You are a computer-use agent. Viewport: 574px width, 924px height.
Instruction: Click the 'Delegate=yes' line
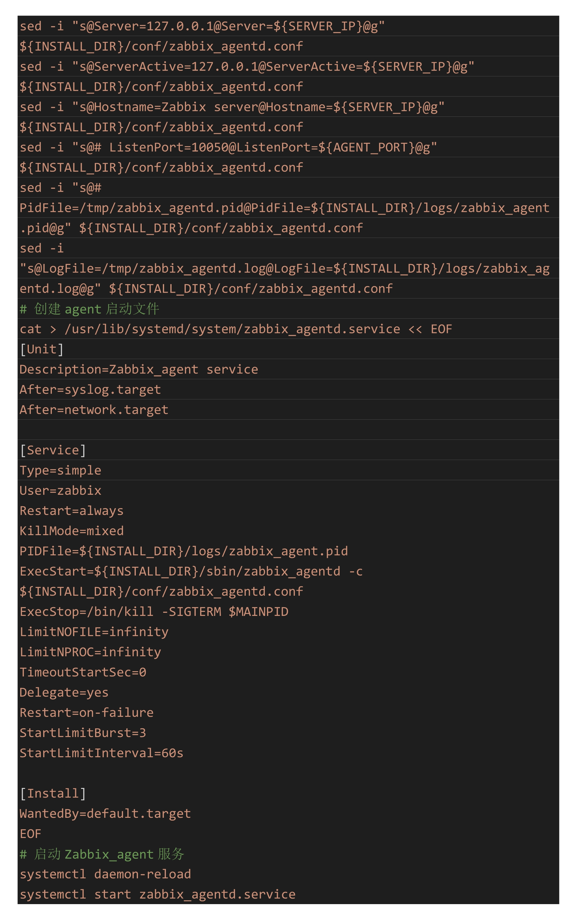point(64,692)
